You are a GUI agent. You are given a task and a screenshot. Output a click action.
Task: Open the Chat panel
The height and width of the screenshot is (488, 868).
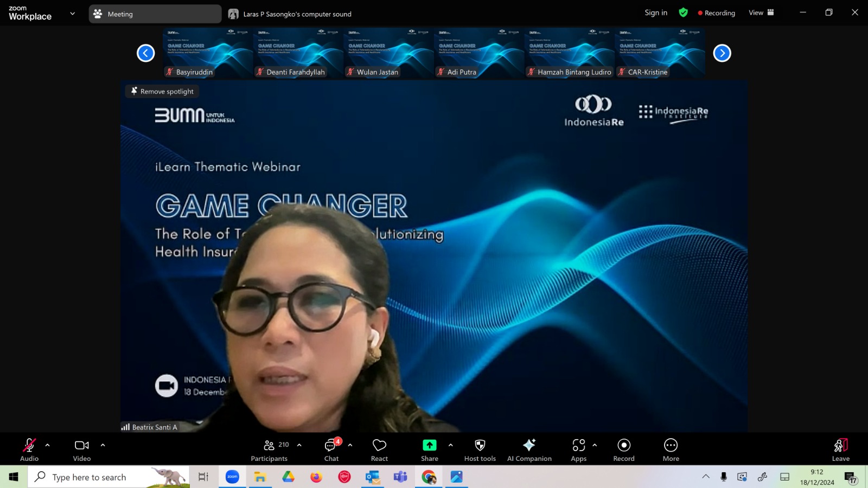click(331, 450)
